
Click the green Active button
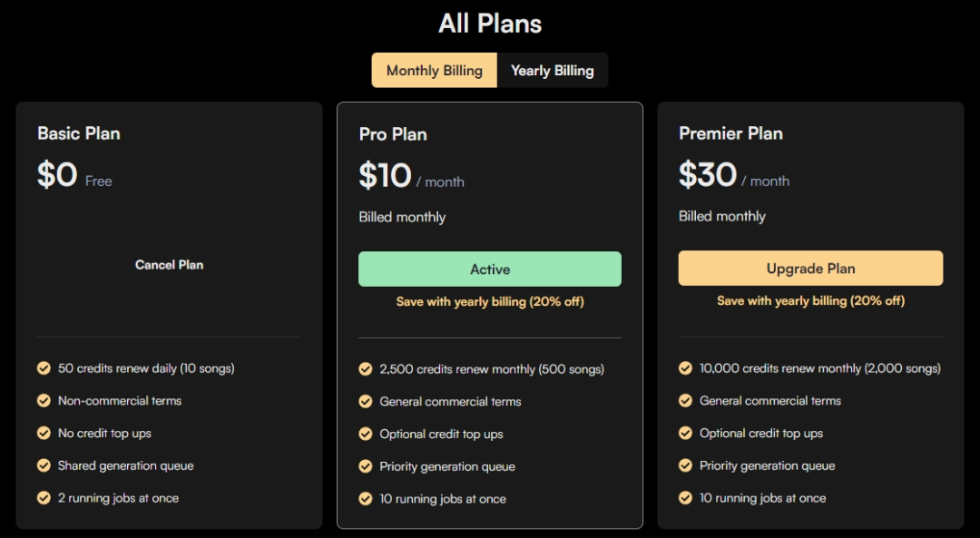click(x=490, y=269)
